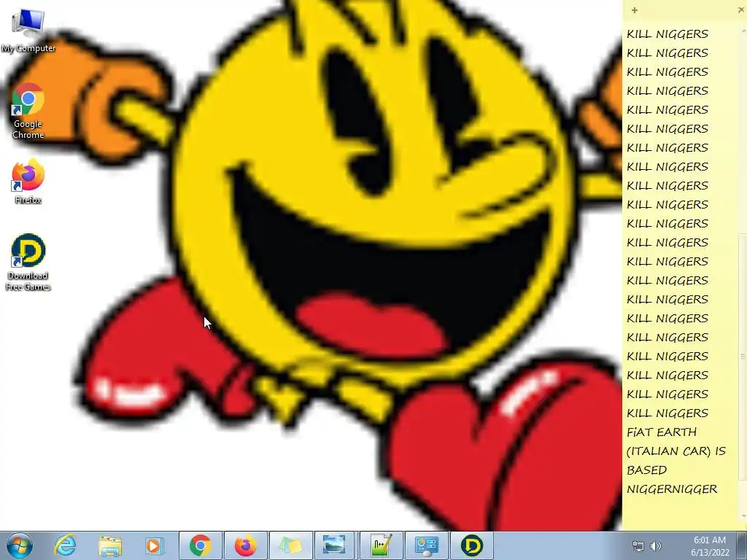Open the Windows Start menu orb

pyautogui.click(x=19, y=545)
